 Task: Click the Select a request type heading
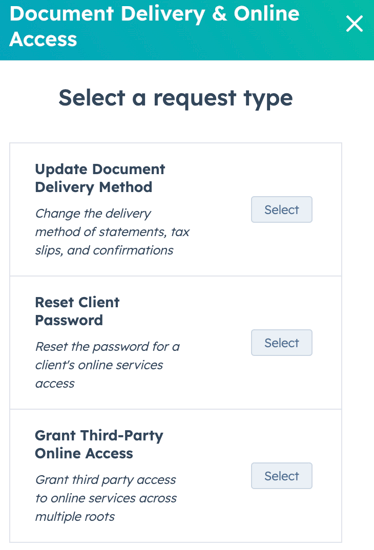(175, 98)
